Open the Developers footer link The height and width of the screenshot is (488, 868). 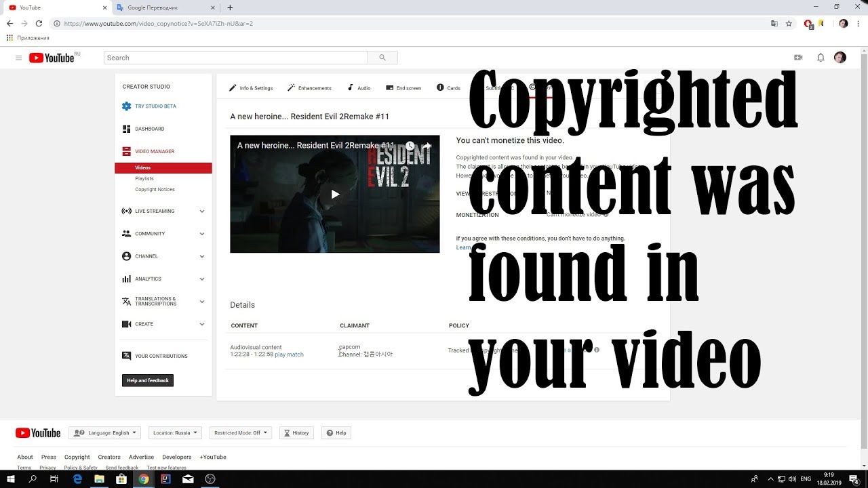click(x=177, y=457)
